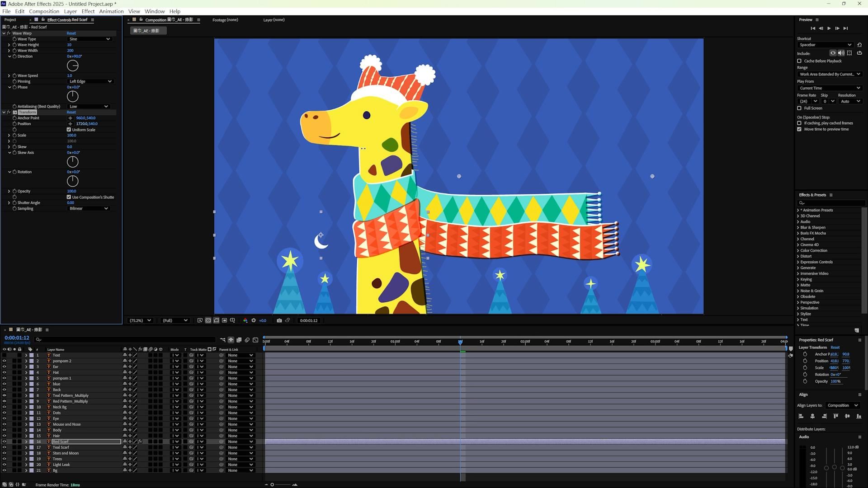This screenshot has height=488, width=868.
Task: Jump to first frame in Preview
Action: pos(813,28)
